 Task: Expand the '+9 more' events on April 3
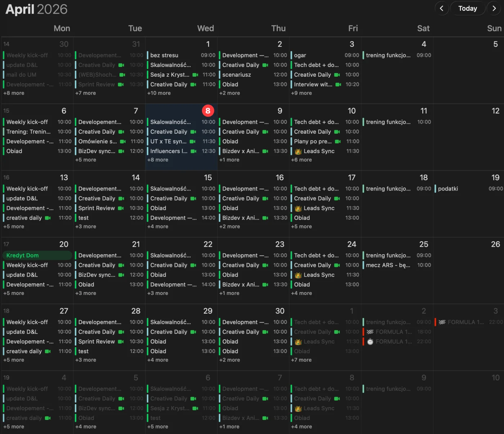coord(301,93)
